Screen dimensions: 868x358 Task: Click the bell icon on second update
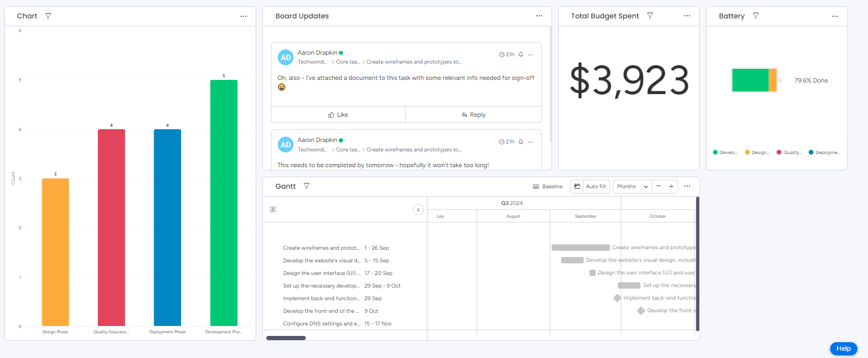(x=521, y=142)
